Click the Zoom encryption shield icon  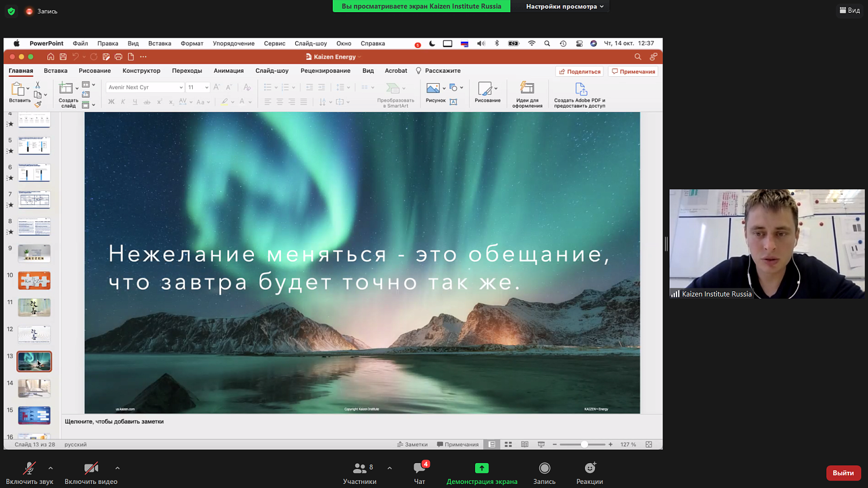click(11, 11)
